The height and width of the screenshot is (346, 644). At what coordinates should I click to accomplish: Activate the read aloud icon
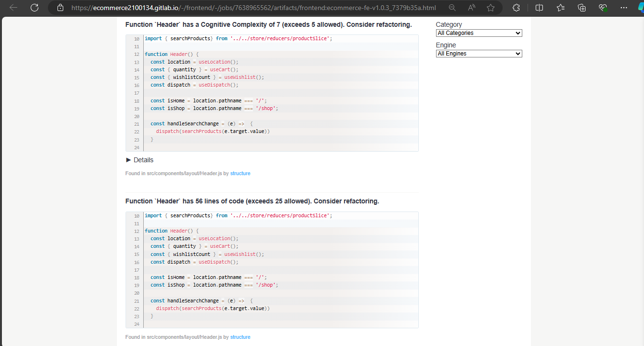coord(471,8)
